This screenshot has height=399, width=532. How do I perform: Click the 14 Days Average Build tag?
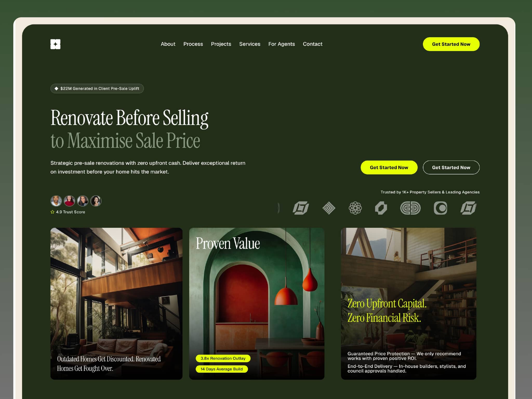pyautogui.click(x=222, y=369)
